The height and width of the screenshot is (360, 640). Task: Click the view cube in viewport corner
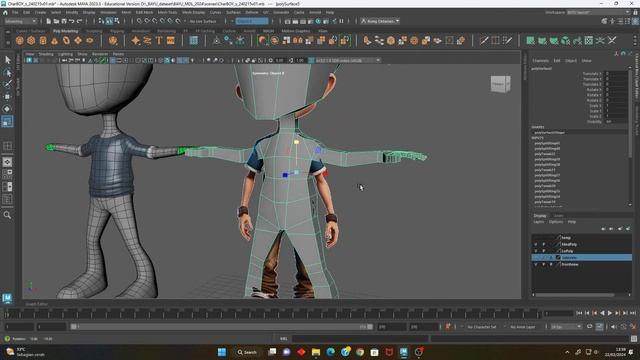click(500, 84)
